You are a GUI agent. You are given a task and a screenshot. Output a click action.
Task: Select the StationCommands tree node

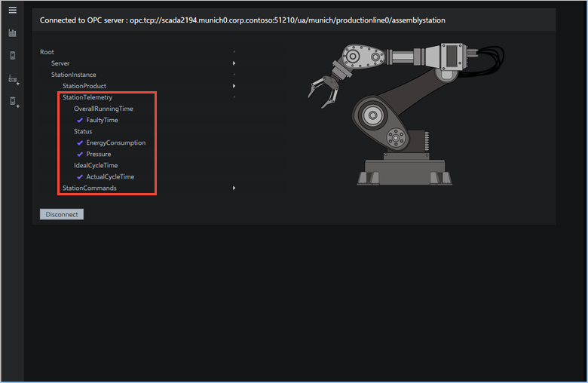pyautogui.click(x=89, y=188)
